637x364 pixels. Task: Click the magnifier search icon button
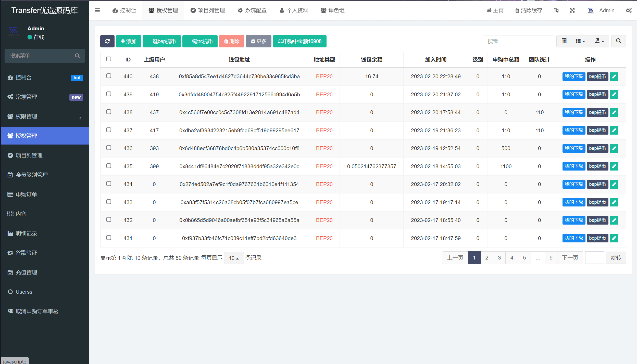tap(618, 41)
